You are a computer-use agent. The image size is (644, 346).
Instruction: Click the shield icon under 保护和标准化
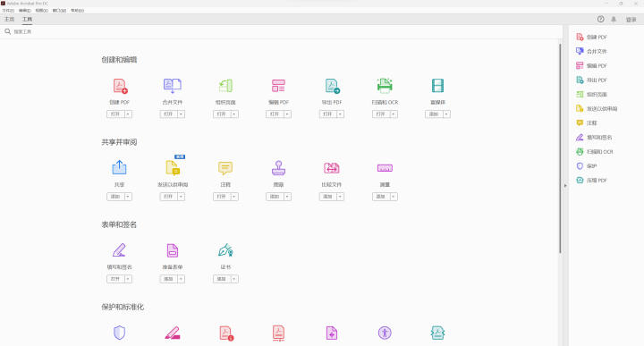(120, 333)
